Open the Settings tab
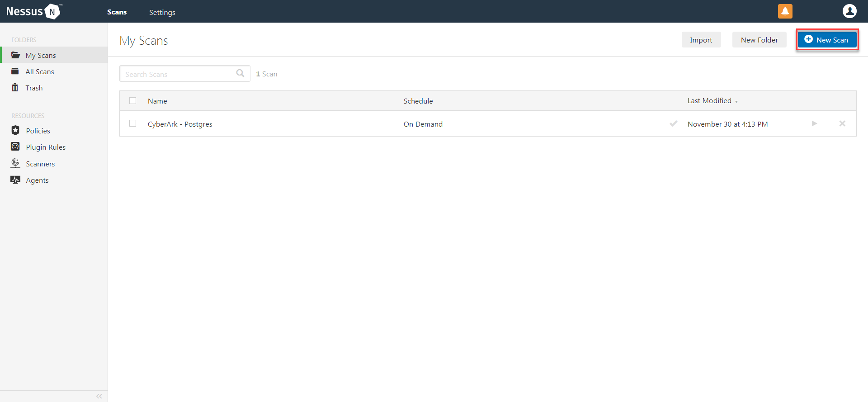The height and width of the screenshot is (402, 868). tap(162, 12)
